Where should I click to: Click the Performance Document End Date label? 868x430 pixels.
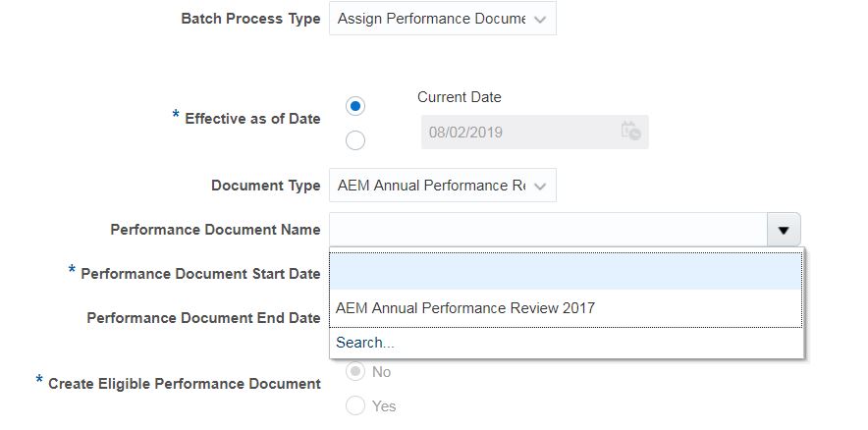pyautogui.click(x=203, y=318)
